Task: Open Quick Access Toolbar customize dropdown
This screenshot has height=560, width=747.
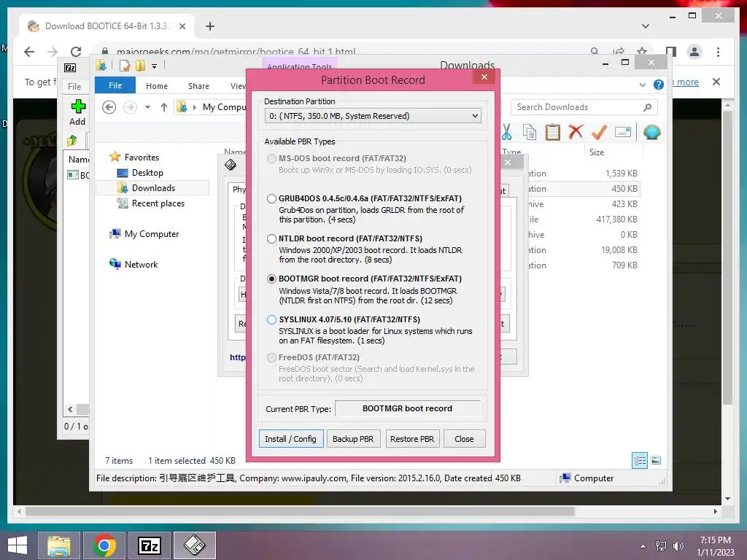Action: coord(155,66)
